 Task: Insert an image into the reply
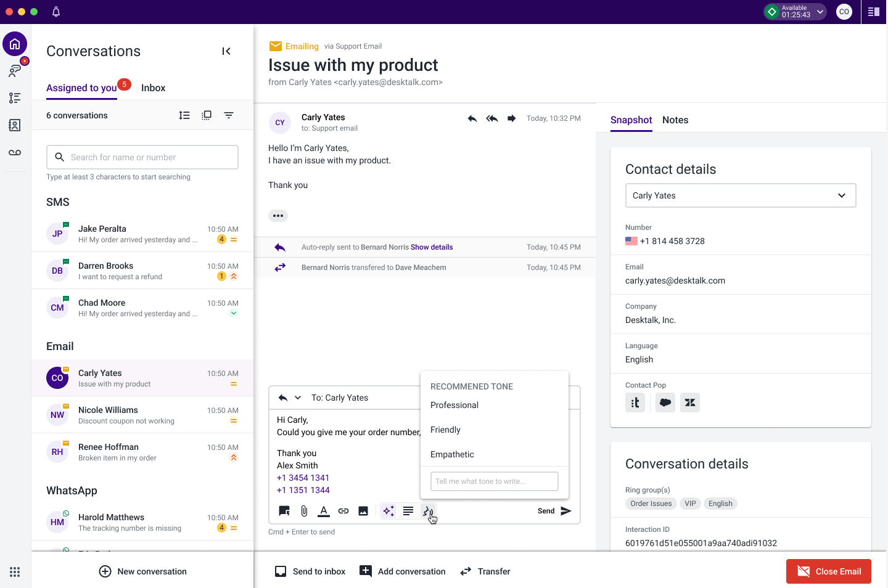pyautogui.click(x=363, y=510)
